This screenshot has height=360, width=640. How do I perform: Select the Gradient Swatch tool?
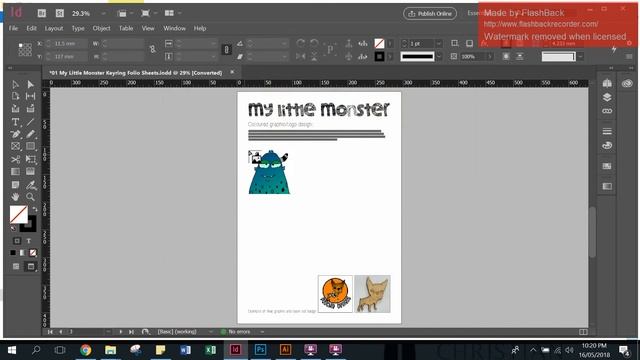[x=16, y=172]
